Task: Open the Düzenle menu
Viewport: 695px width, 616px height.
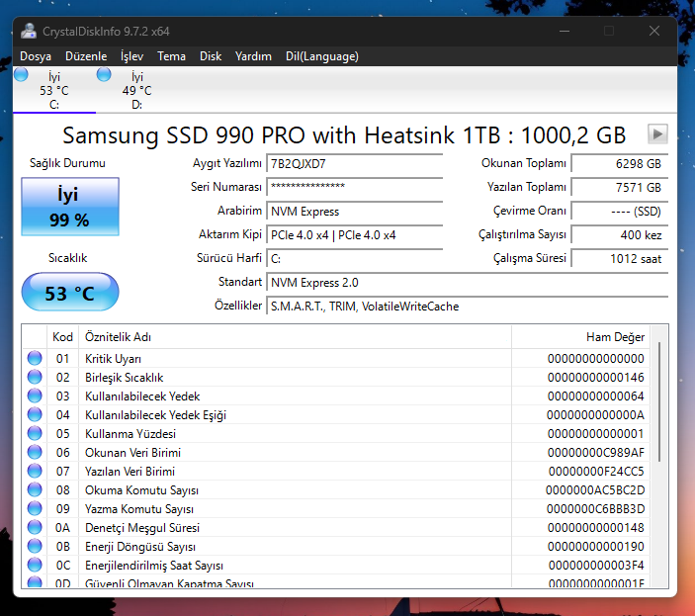Action: tap(86, 56)
